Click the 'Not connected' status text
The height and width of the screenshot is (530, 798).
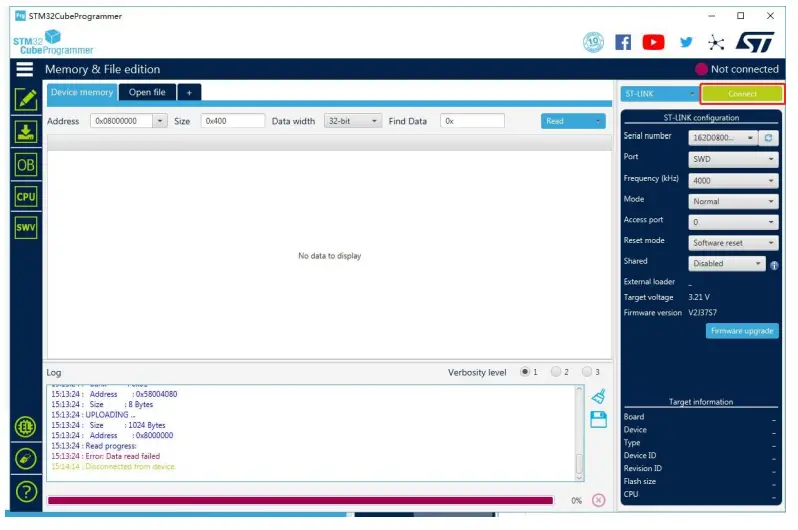tap(745, 69)
